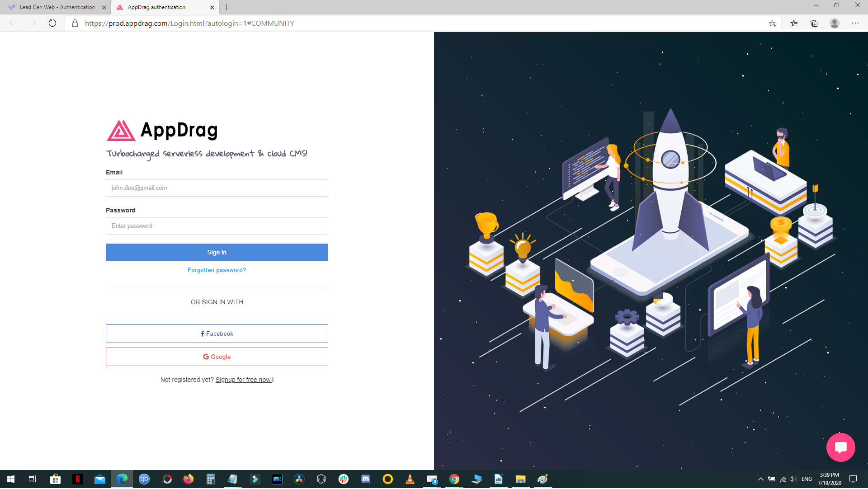Sign in with the Facebook button
This screenshot has width=868, height=489.
[x=217, y=334]
